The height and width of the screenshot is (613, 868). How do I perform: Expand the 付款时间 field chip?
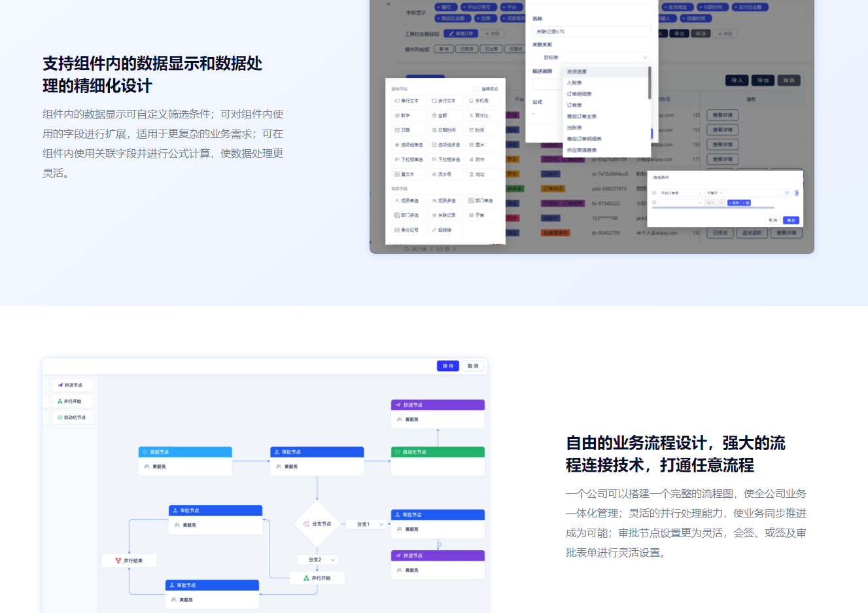point(712,7)
